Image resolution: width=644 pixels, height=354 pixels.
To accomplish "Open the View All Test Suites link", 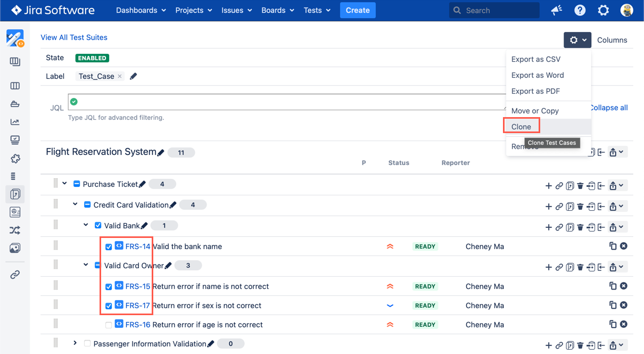I will pos(74,37).
